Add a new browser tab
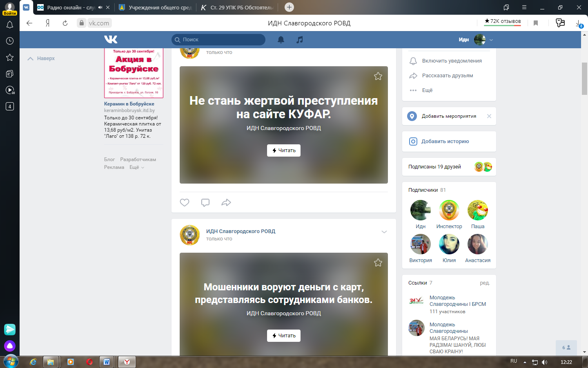588x368 pixels. (289, 7)
